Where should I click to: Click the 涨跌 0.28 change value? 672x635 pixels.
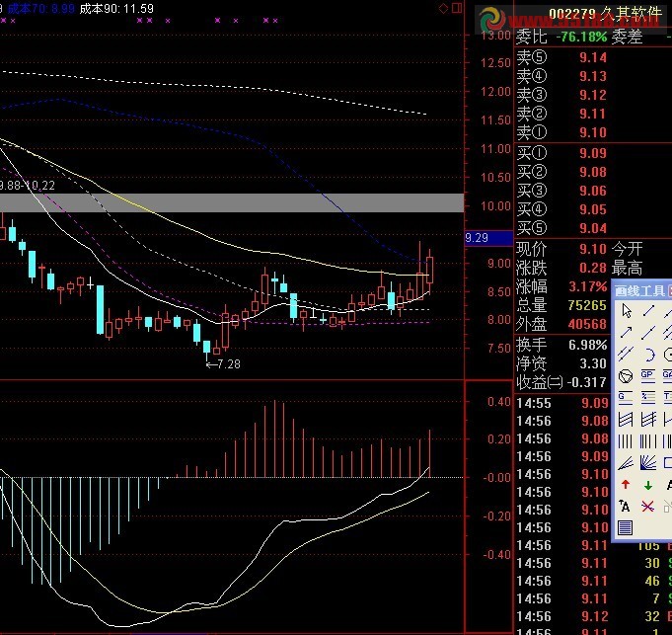(593, 268)
